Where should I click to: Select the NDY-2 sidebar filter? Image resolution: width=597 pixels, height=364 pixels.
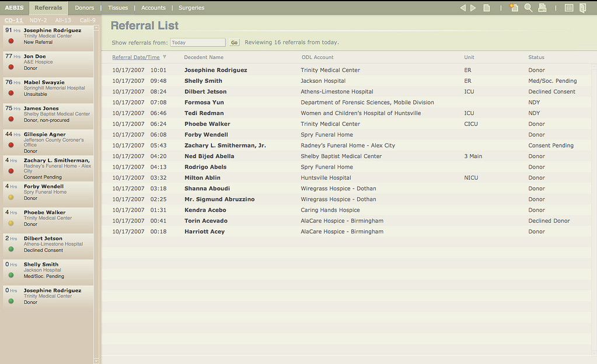point(38,20)
